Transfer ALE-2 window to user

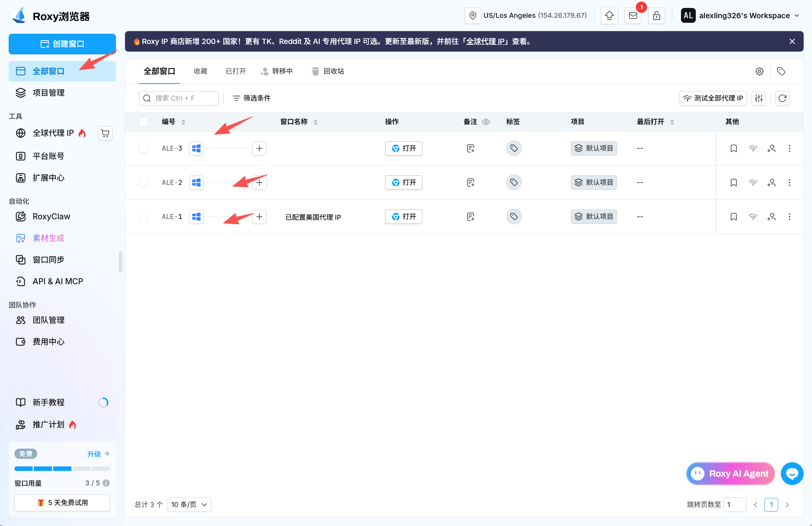(x=771, y=183)
